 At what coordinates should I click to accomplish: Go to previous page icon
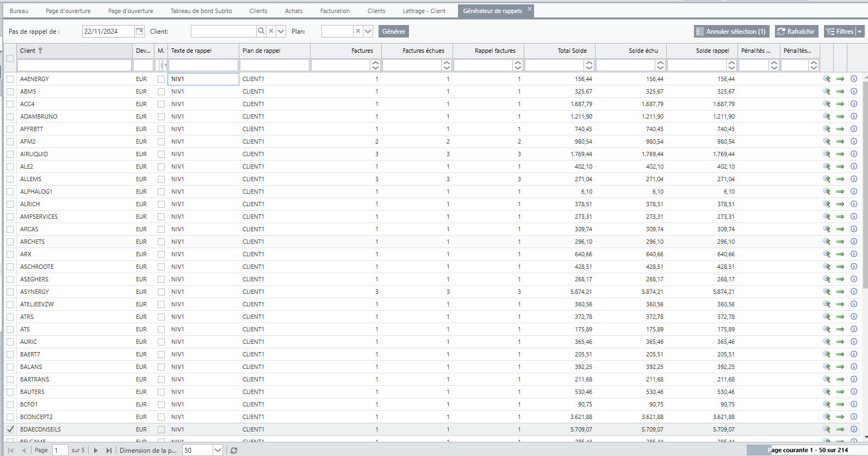24,451
